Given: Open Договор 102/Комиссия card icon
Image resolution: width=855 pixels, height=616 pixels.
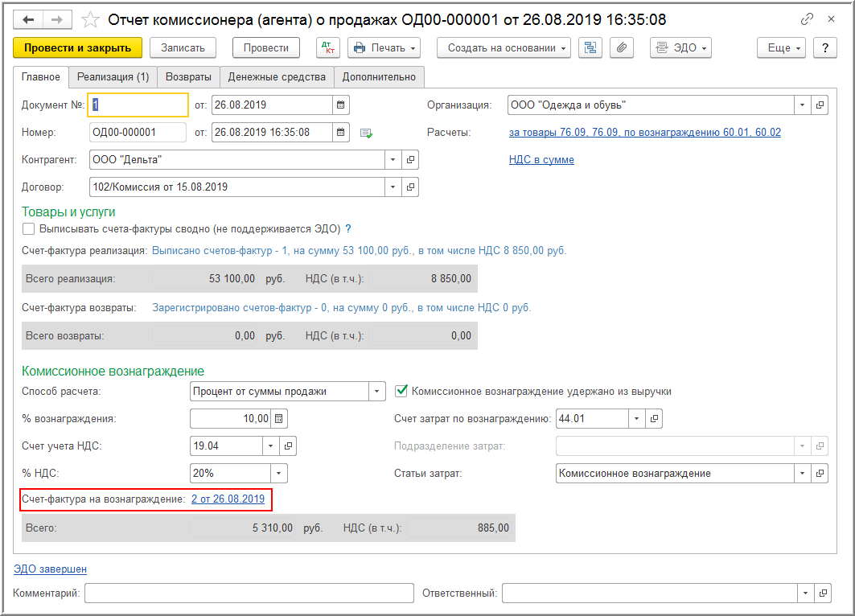Looking at the screenshot, I should click(410, 187).
